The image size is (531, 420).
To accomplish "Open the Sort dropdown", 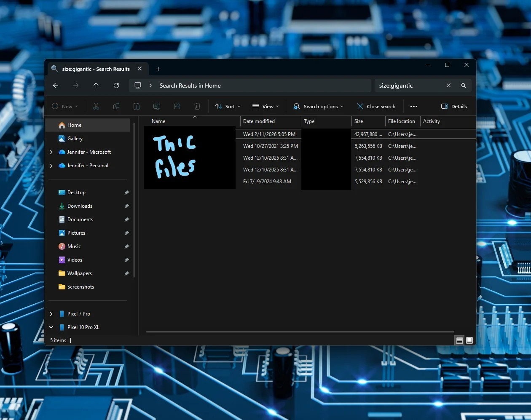I will pyautogui.click(x=228, y=107).
